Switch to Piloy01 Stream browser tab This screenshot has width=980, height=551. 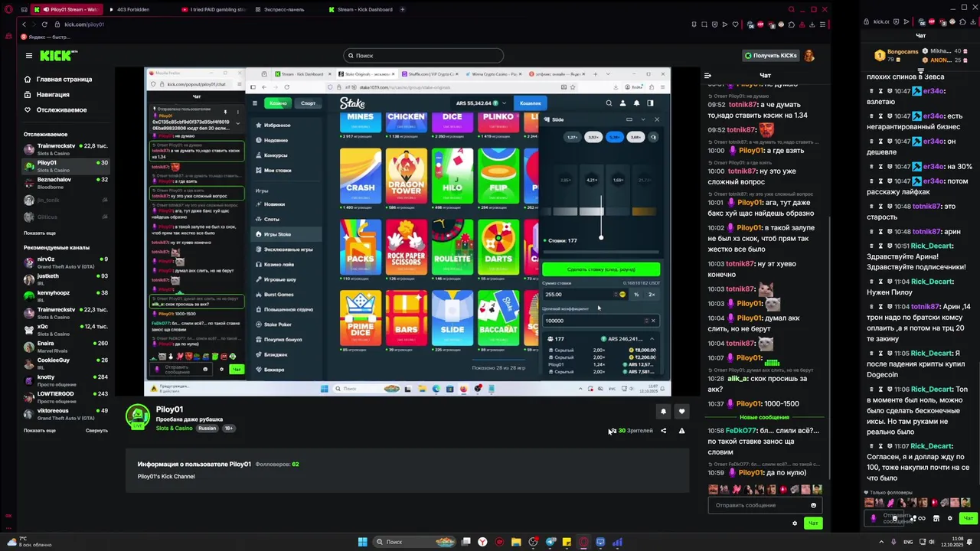[x=67, y=9]
